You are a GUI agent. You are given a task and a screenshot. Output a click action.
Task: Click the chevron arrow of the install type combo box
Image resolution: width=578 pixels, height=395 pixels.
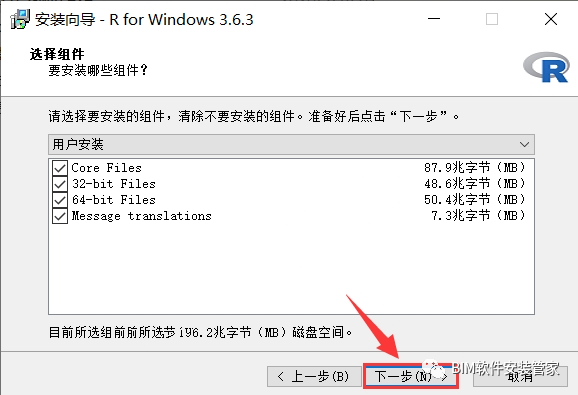[524, 144]
